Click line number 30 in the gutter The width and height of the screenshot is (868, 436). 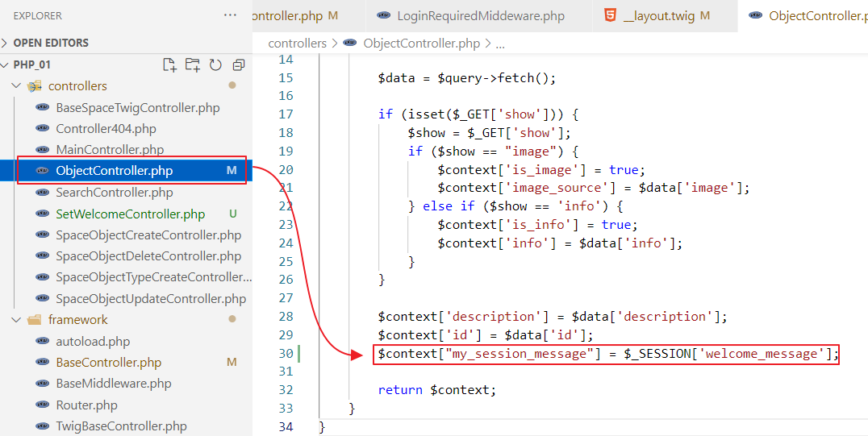tap(285, 353)
